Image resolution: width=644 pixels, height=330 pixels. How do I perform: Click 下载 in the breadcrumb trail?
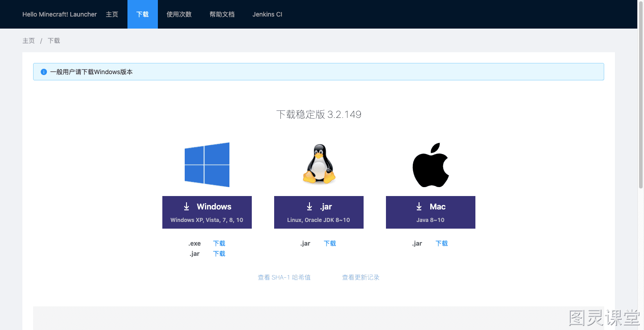pos(54,41)
